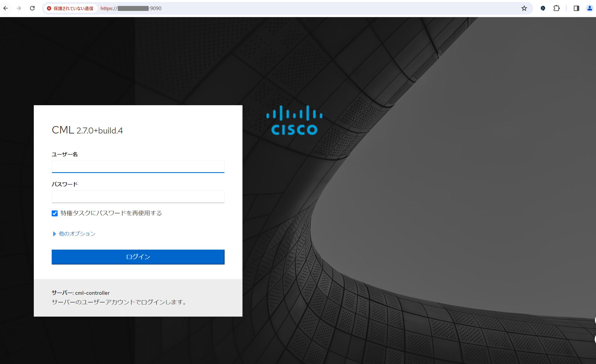Image resolution: width=596 pixels, height=364 pixels.
Task: Click the label text of the password reuse checkbox
Action: (x=111, y=213)
